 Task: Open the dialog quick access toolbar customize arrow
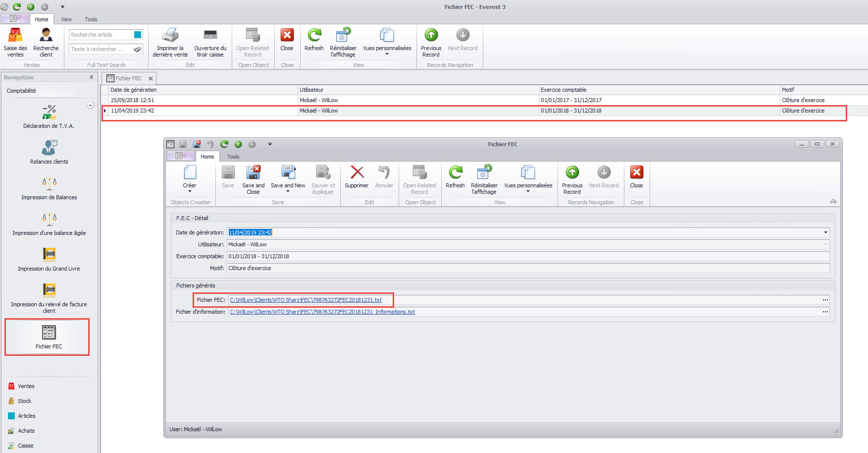pyautogui.click(x=270, y=144)
